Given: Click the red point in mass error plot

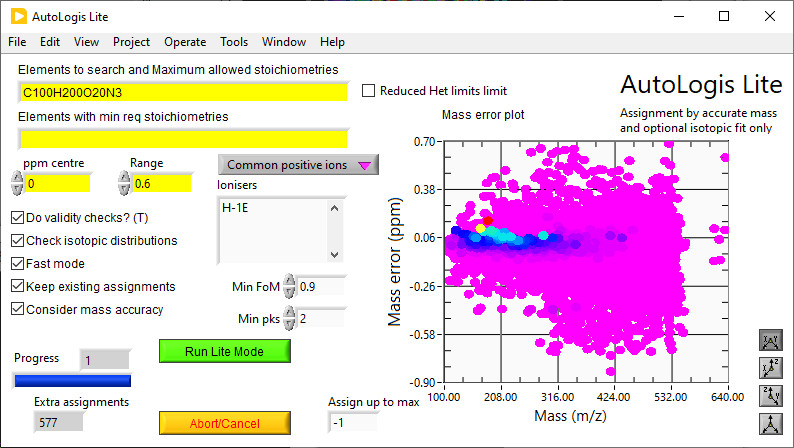Looking at the screenshot, I should (x=487, y=221).
